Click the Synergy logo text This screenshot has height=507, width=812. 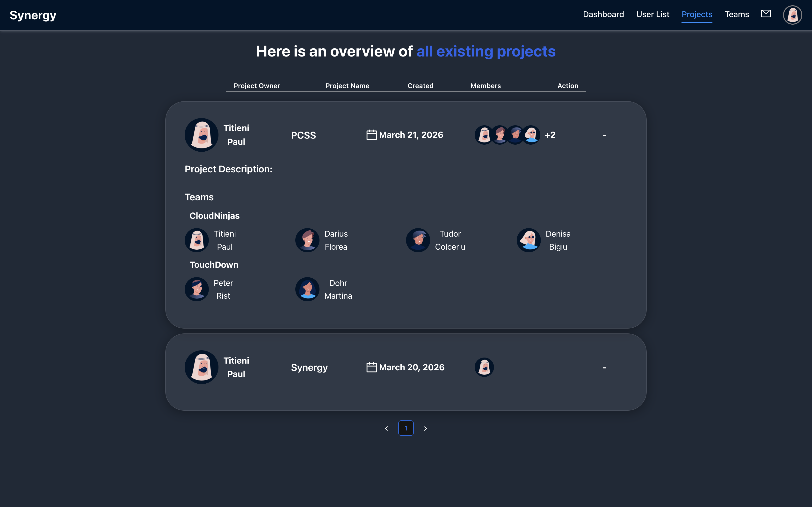click(33, 15)
